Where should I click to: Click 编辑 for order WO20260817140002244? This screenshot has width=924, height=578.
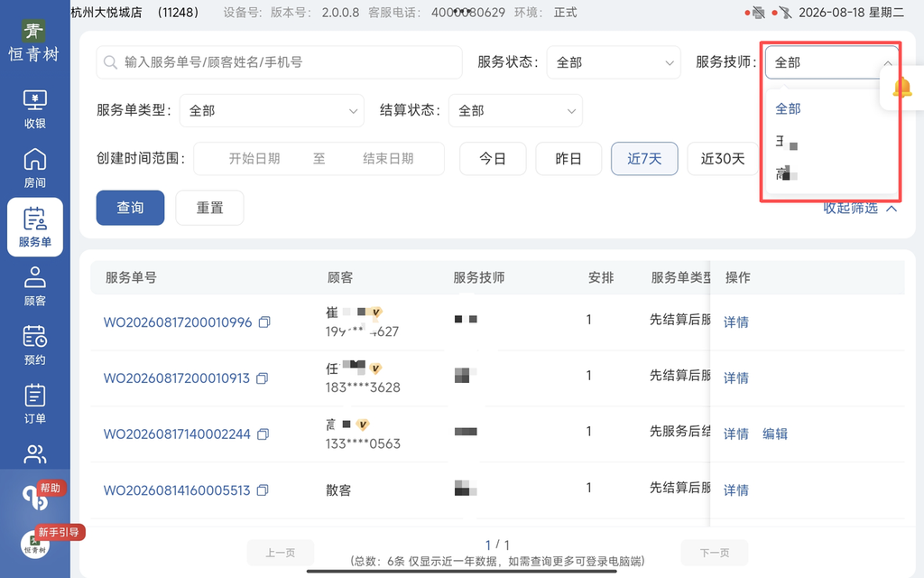pyautogui.click(x=775, y=434)
